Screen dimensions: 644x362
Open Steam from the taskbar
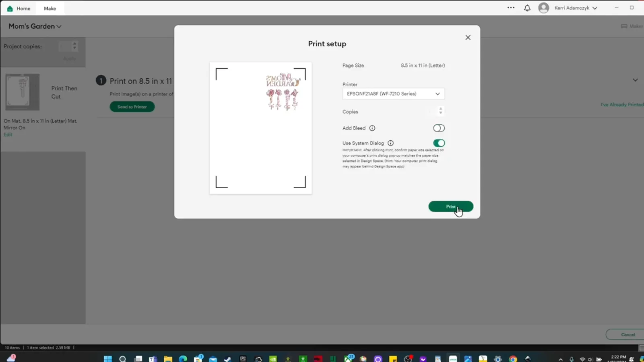[227, 359]
